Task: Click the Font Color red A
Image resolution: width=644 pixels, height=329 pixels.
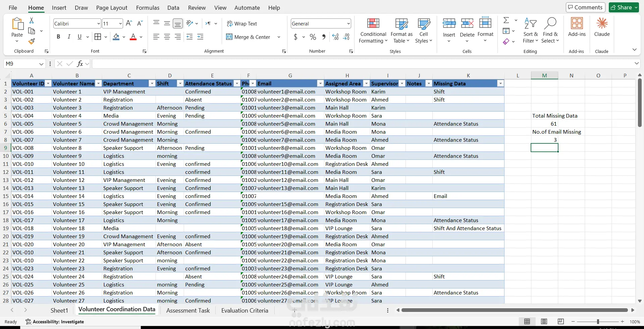Action: point(133,37)
